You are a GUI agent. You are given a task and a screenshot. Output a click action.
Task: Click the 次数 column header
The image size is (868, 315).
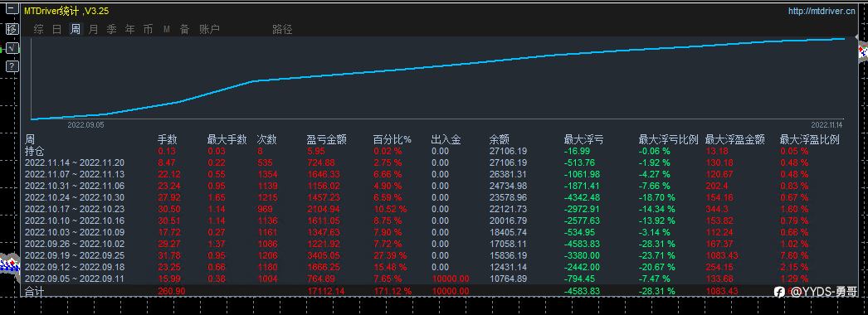click(267, 140)
